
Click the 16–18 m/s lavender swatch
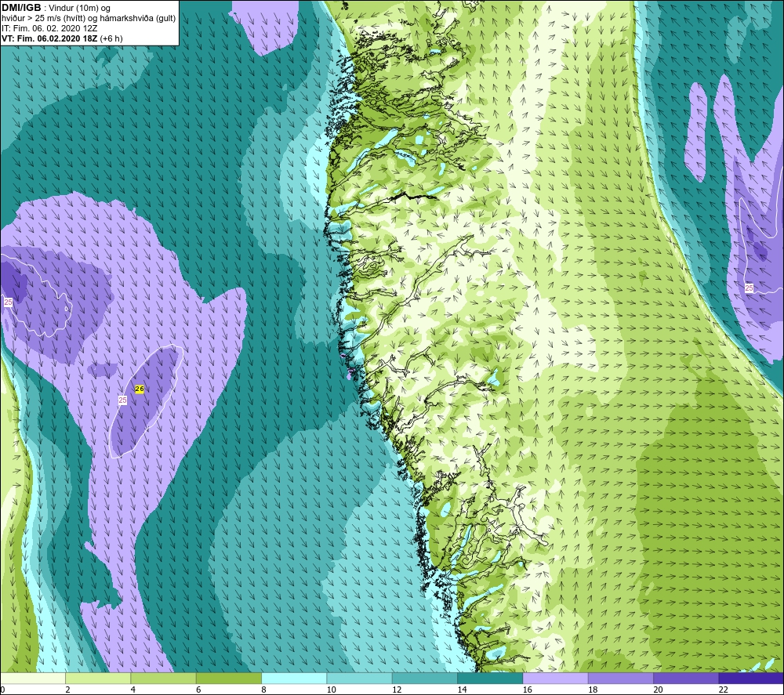point(556,678)
